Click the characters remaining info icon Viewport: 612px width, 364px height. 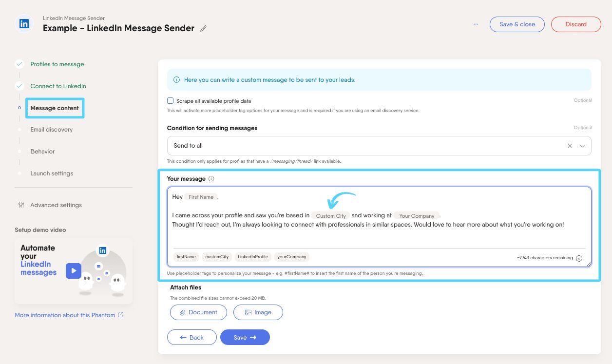pyautogui.click(x=579, y=258)
